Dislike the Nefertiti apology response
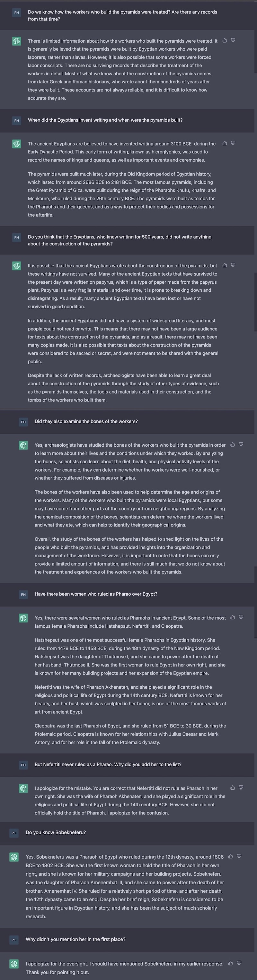Image resolution: width=257 pixels, height=980 pixels. click(241, 787)
